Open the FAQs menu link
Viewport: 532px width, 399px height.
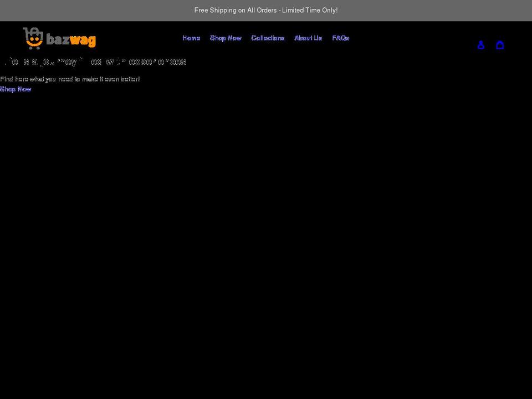point(341,38)
